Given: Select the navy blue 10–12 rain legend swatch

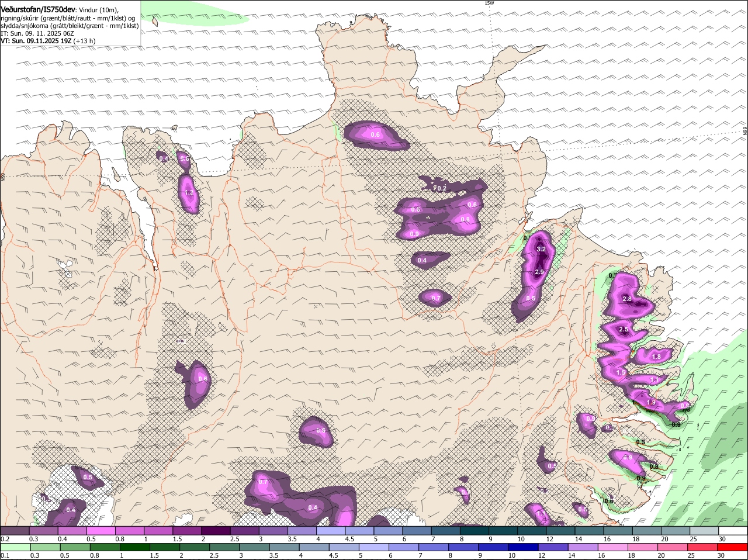Looking at the screenshot, I should tap(524, 547).
